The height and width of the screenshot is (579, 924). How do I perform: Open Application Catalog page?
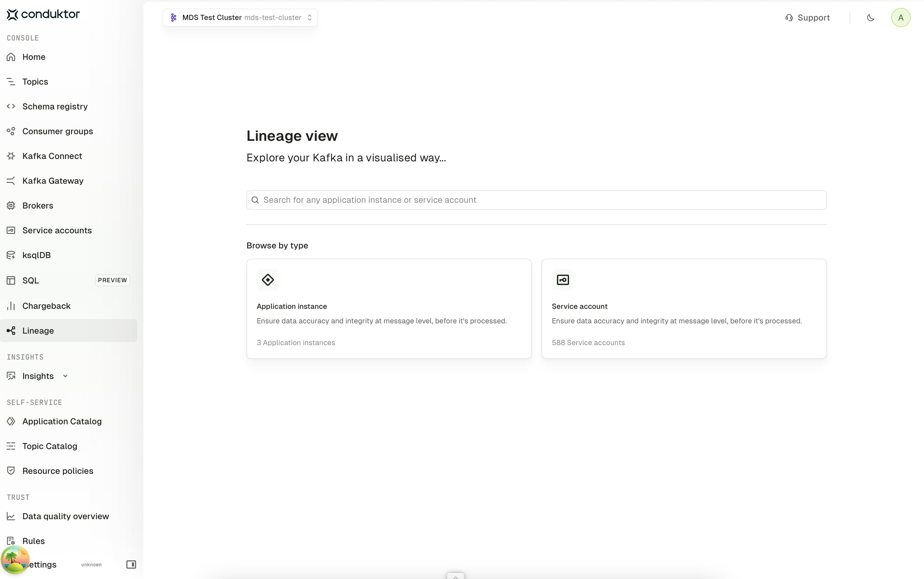[x=69, y=421]
